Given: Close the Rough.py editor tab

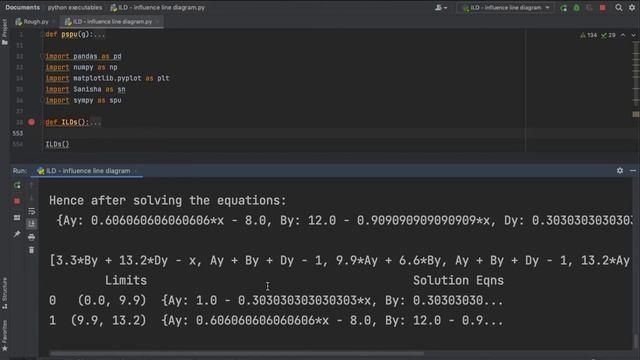Looking at the screenshot, I should [53, 22].
